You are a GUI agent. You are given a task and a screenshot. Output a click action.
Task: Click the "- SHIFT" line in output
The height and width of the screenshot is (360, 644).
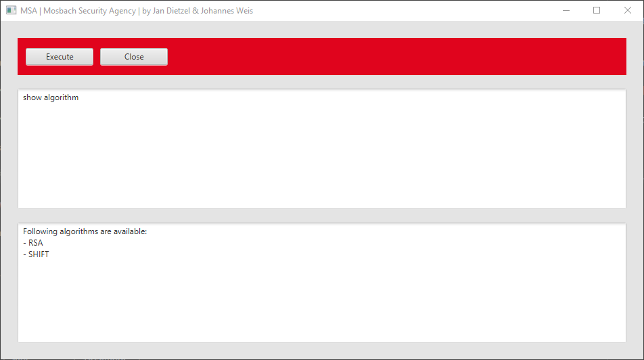(x=36, y=254)
